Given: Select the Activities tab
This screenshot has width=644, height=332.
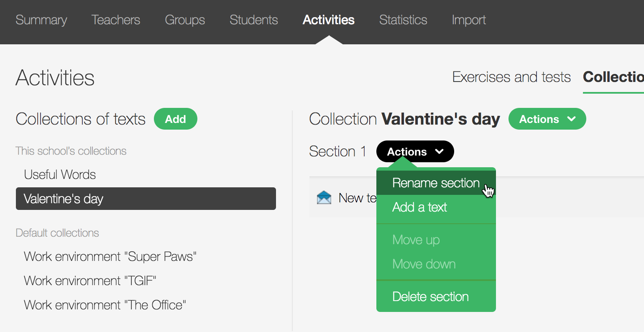Looking at the screenshot, I should tap(328, 20).
